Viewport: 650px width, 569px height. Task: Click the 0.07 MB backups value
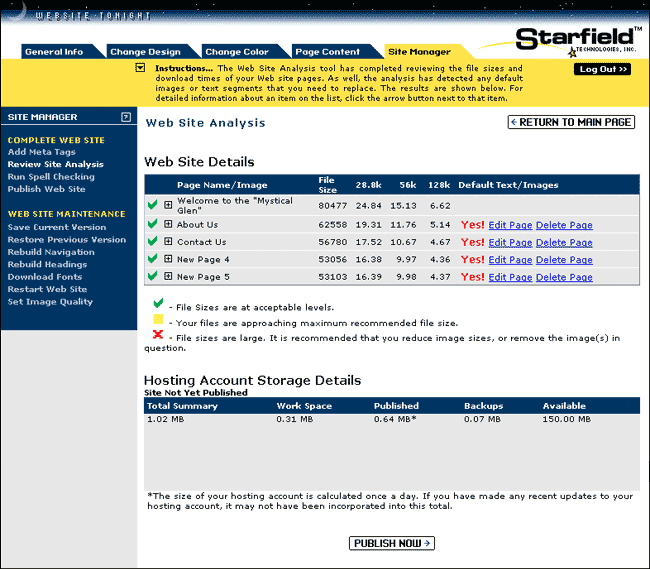(x=482, y=419)
